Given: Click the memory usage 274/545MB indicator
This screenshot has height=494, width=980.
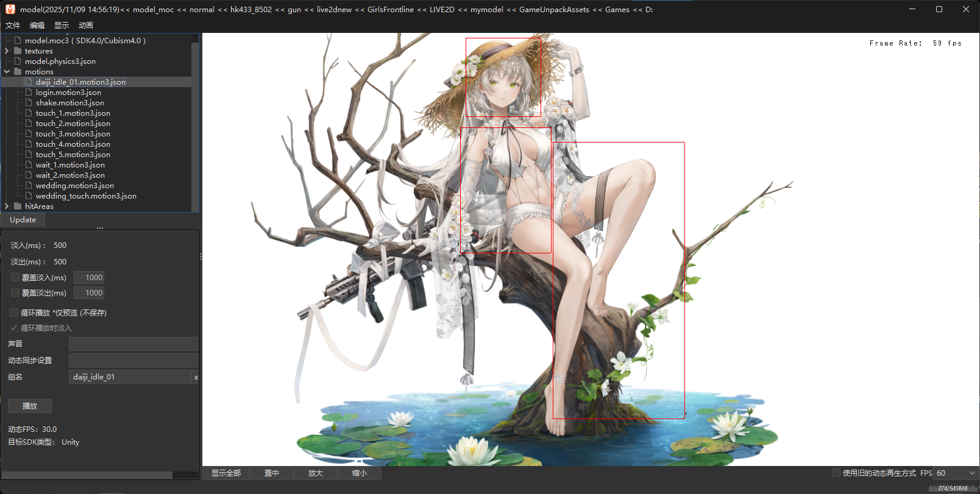Looking at the screenshot, I should 953,488.
